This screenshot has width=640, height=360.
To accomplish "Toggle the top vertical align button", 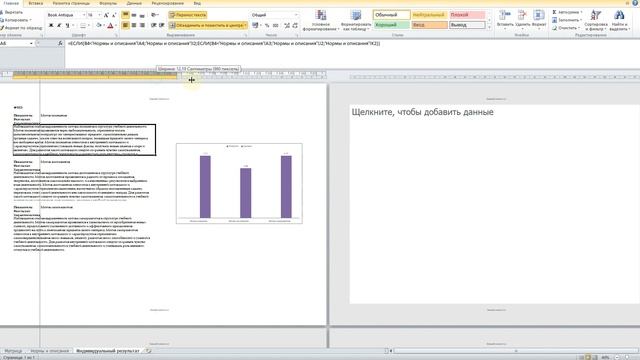I will point(125,15).
